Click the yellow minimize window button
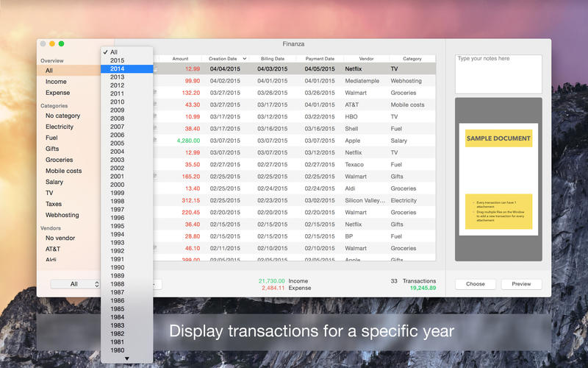Image resolution: width=588 pixels, height=368 pixels. (x=52, y=44)
